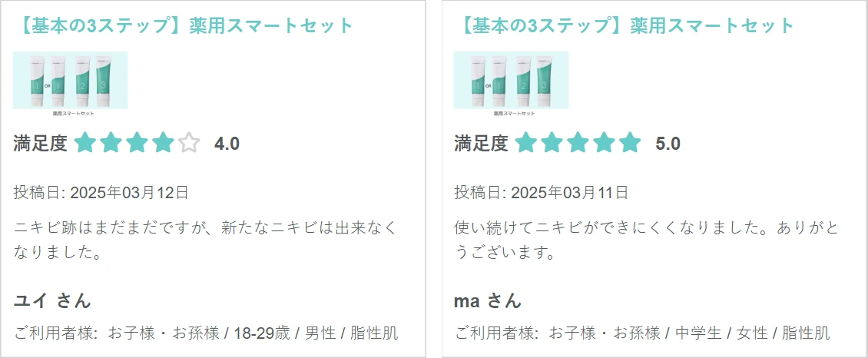Click product thumbnail in ユイ's review

click(x=71, y=84)
